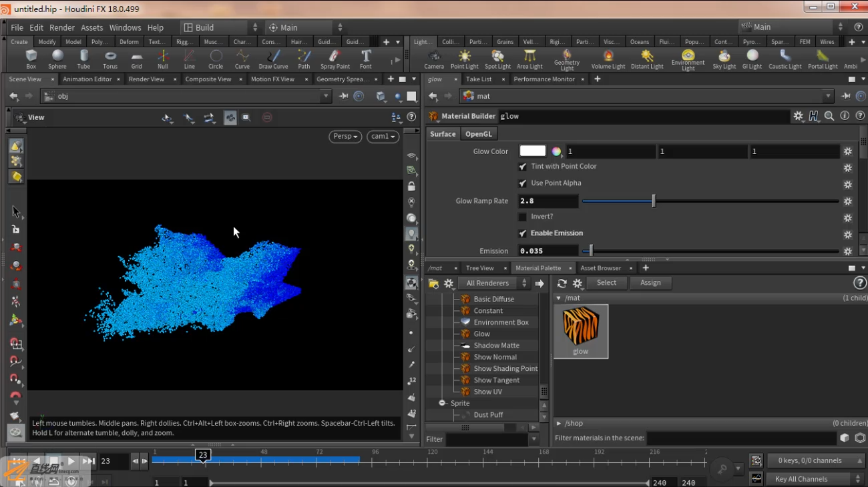Click the Filter materials input field

click(741, 438)
